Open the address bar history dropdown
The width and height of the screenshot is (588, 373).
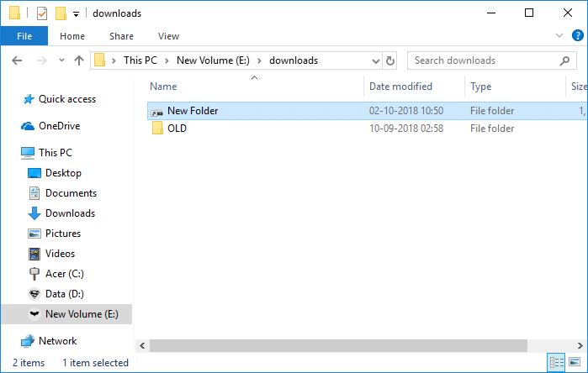click(x=375, y=61)
